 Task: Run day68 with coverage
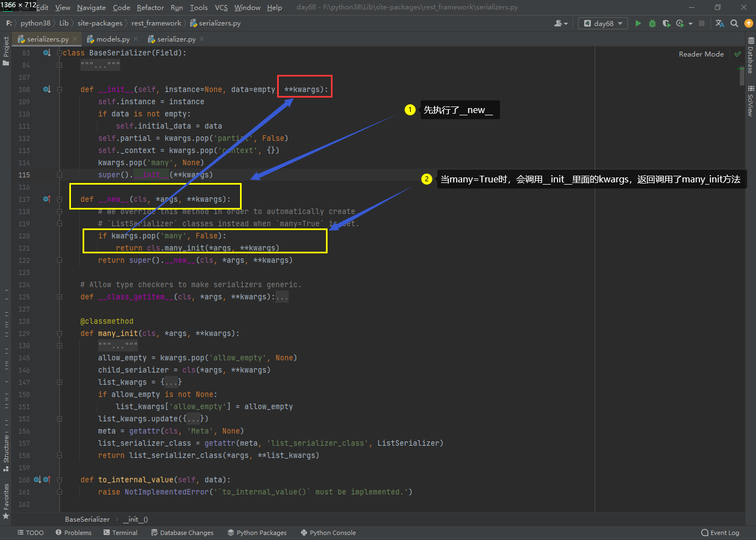(666, 23)
